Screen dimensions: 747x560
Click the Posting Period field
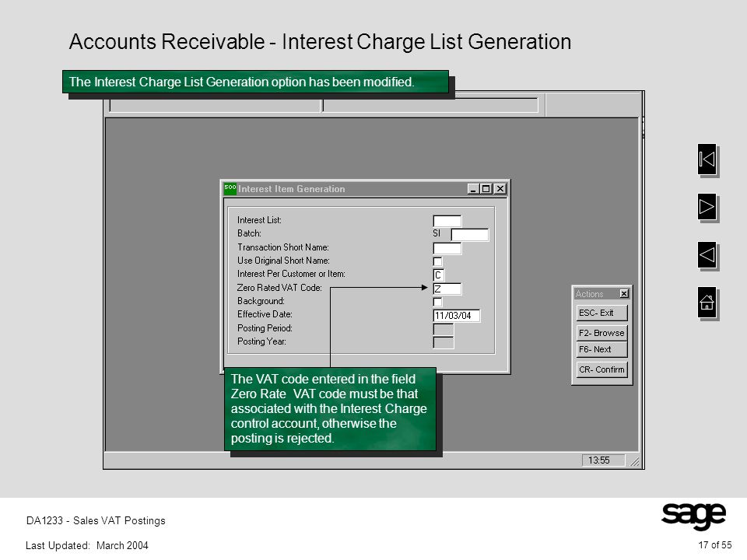click(x=443, y=329)
